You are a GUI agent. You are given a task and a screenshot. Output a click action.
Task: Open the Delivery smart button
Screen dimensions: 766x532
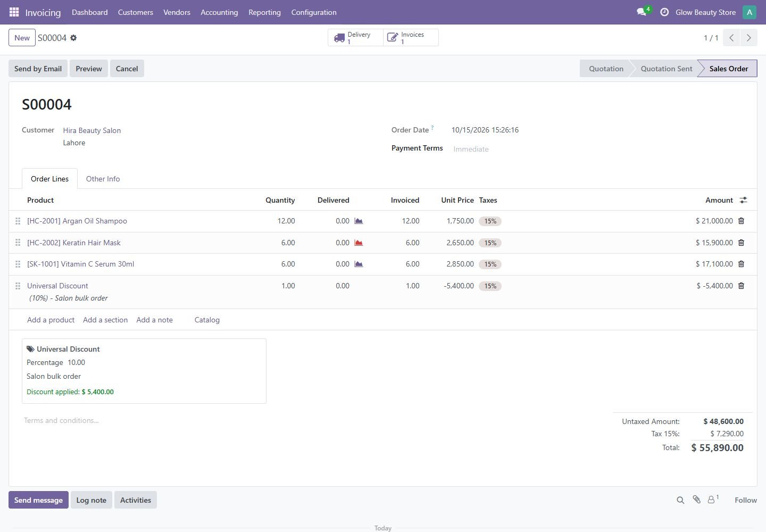(x=355, y=38)
